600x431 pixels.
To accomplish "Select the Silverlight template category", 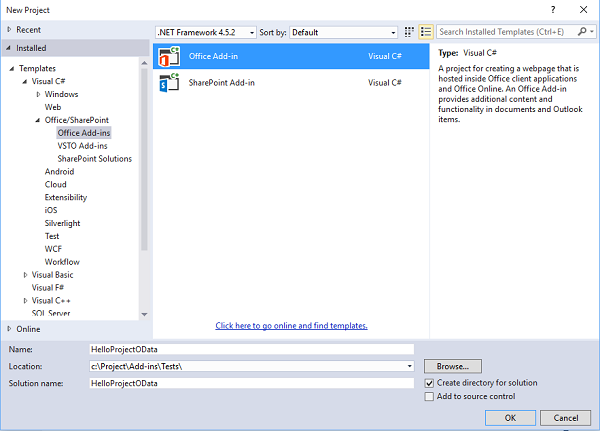I will 62,223.
